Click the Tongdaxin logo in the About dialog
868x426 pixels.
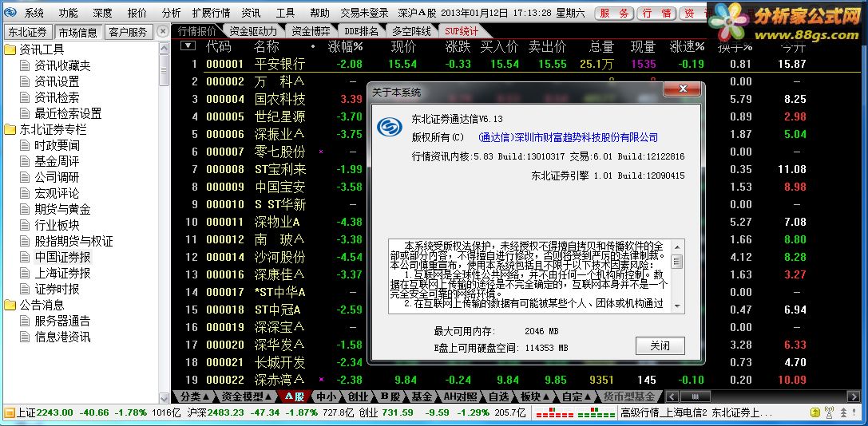point(390,127)
